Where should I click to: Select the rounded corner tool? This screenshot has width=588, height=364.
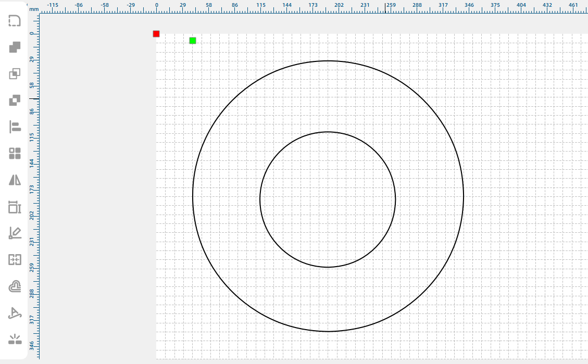[x=15, y=21]
